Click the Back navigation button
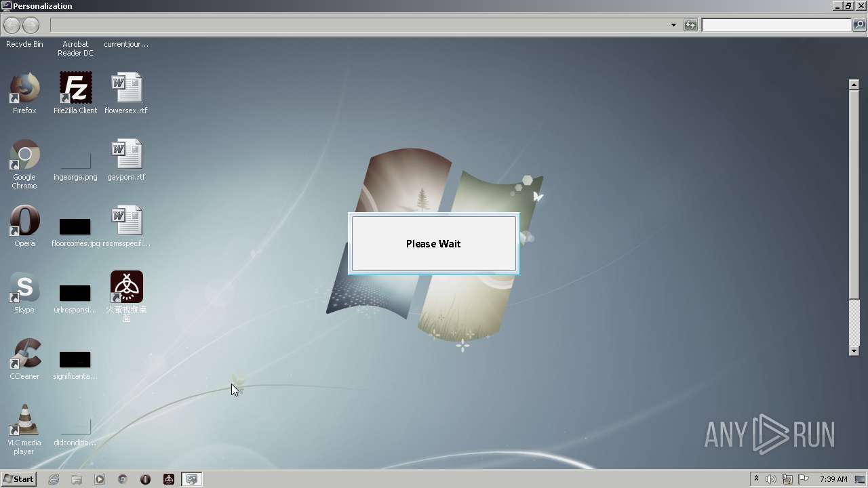Screen dimensions: 868x488 tap(12, 25)
